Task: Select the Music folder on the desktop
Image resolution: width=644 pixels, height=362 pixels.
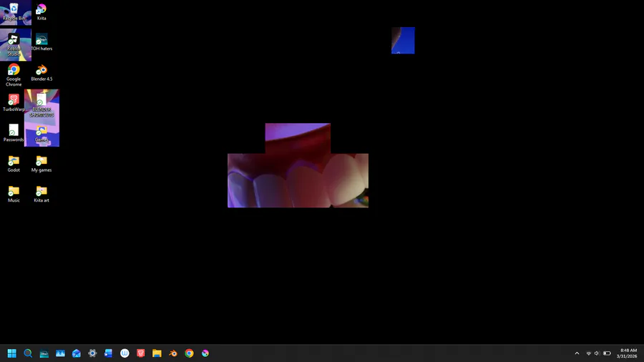Action: tap(14, 194)
